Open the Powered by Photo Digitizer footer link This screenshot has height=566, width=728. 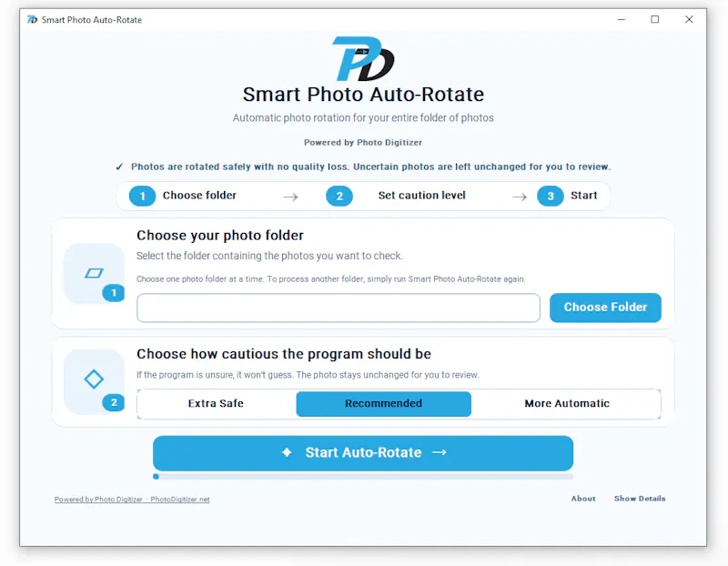132,500
